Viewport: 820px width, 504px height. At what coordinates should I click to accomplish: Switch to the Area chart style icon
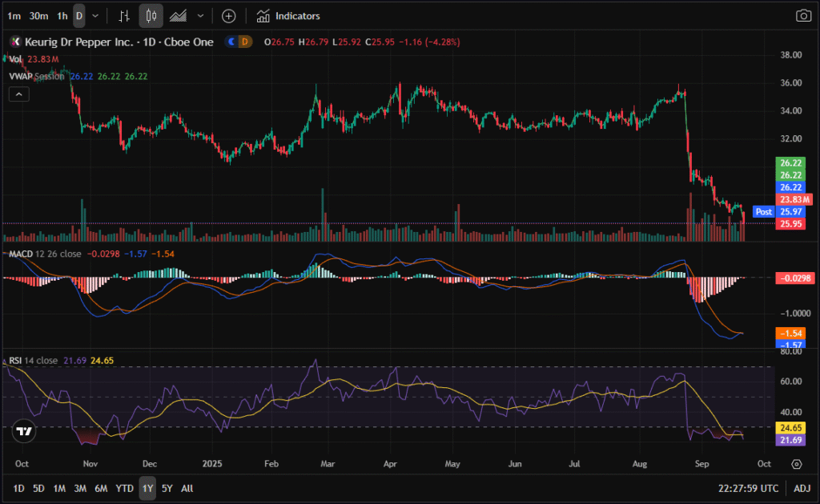tap(179, 16)
